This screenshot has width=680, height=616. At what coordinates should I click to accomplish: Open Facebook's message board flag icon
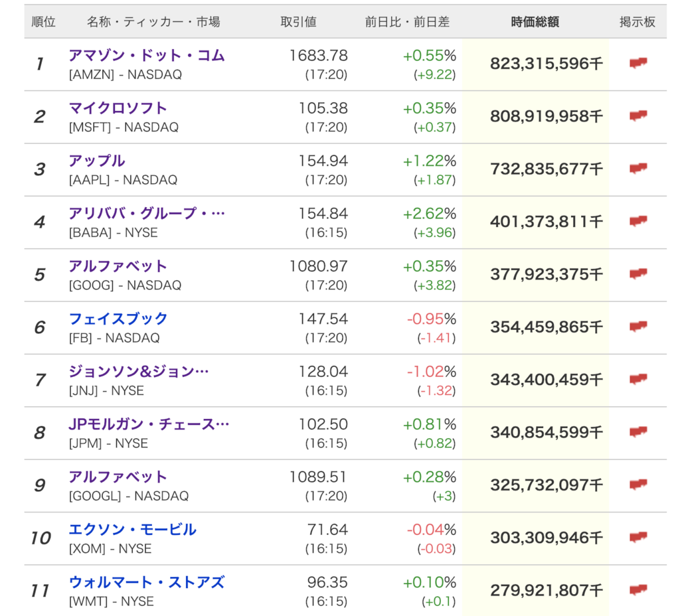pos(638,327)
